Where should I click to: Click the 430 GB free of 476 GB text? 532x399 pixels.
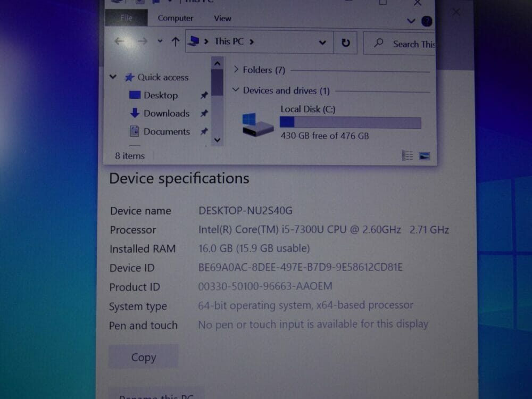pyautogui.click(x=325, y=136)
